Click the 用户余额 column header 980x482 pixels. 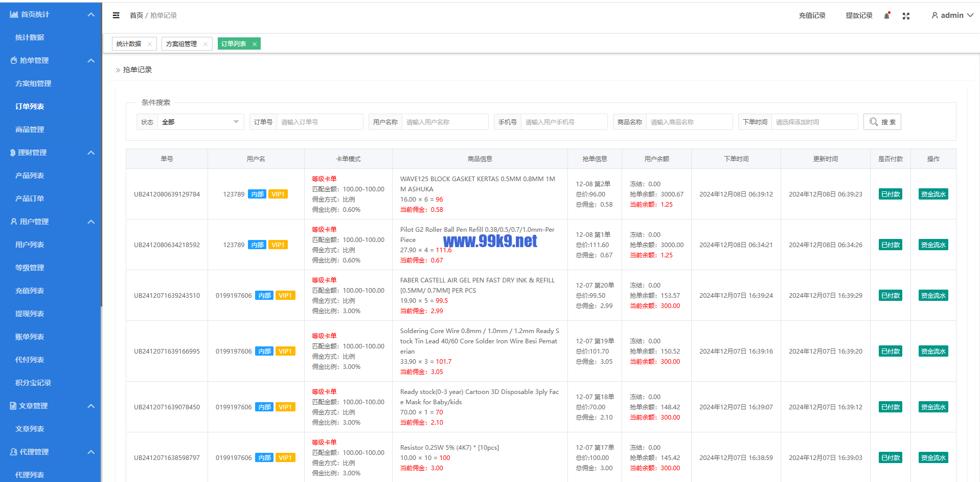click(656, 159)
